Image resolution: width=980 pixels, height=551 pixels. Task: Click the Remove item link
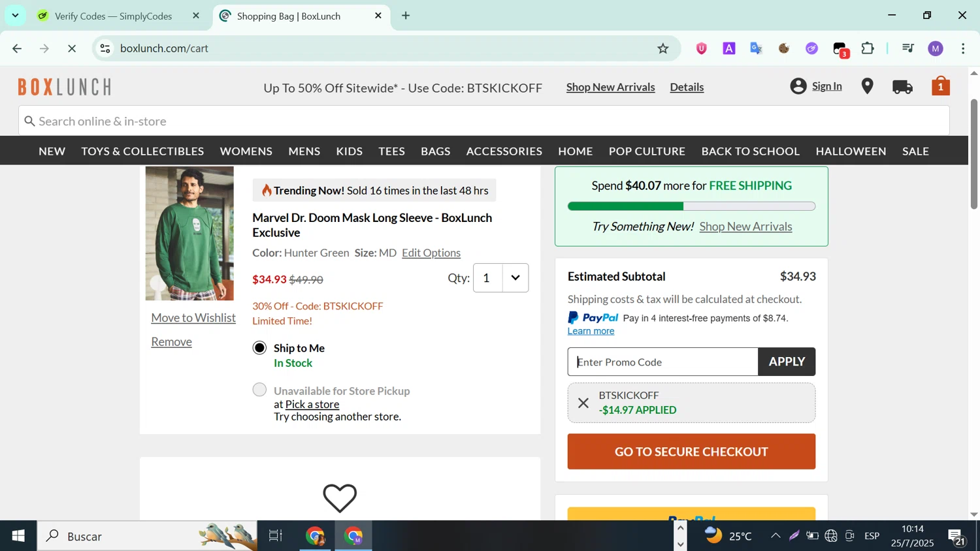(x=171, y=342)
